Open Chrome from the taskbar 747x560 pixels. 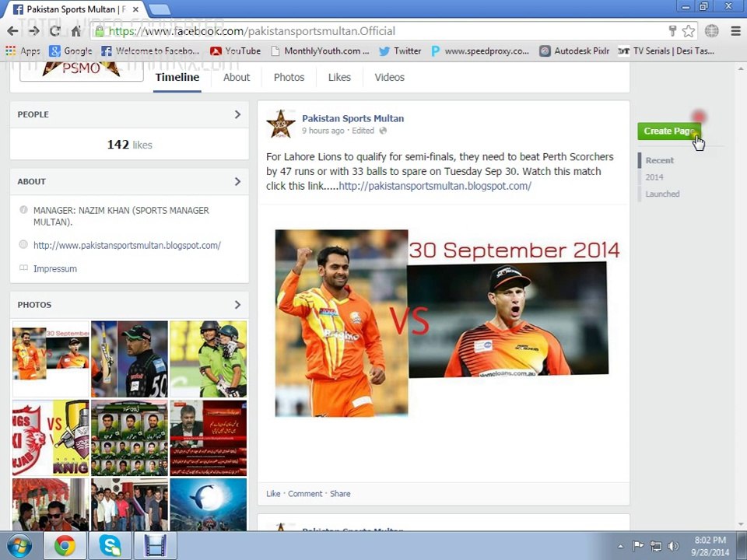[65, 546]
